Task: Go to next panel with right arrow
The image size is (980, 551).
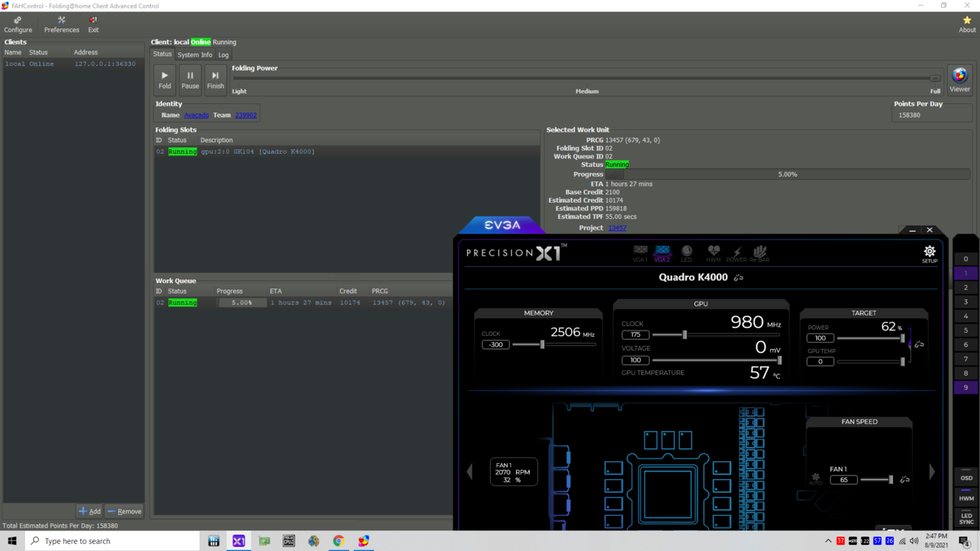Action: tap(932, 471)
